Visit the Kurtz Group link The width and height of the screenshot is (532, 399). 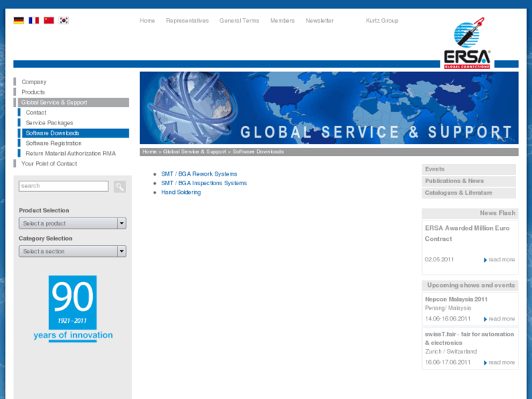pyautogui.click(x=382, y=20)
